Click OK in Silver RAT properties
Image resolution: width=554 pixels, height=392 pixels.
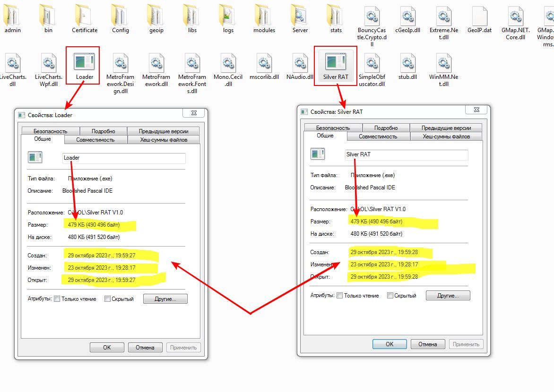point(390,344)
